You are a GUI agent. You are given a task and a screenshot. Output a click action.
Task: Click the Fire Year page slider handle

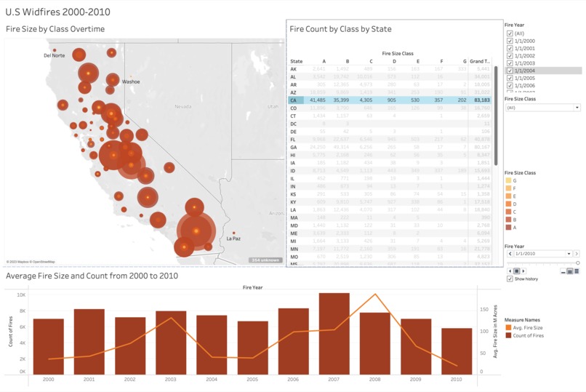coord(578,263)
